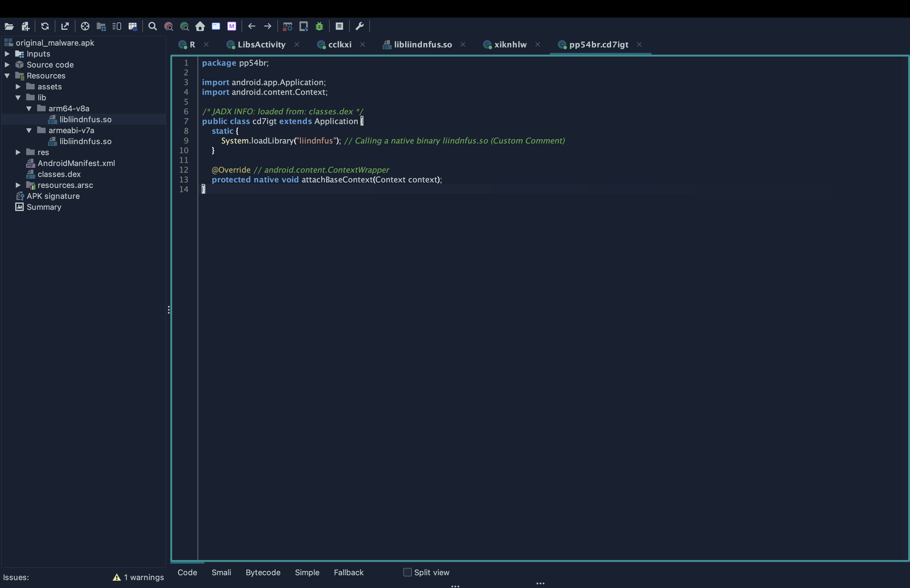
Task: Open the Summary entry
Action: (x=43, y=207)
